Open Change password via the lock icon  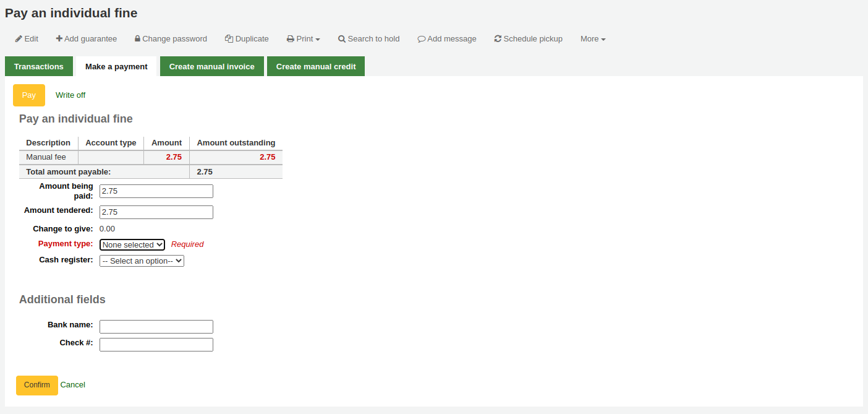[x=137, y=38]
